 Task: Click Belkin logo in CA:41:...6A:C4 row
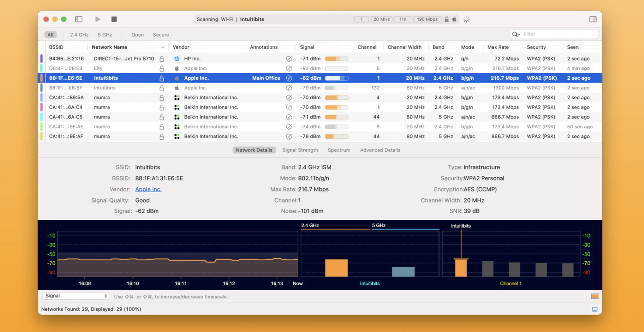tap(177, 107)
